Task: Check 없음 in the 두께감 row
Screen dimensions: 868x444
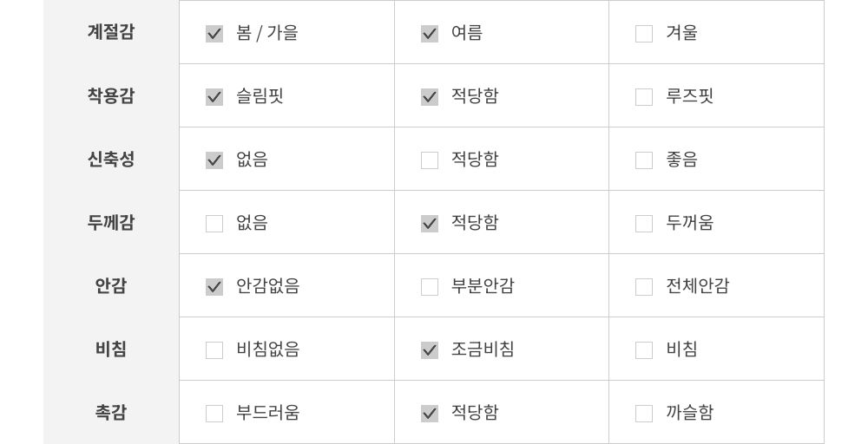Action: 214,224
